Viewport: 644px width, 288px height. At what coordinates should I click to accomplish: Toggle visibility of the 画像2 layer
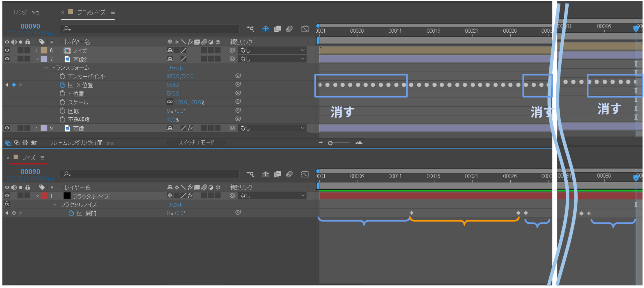[x=7, y=59]
